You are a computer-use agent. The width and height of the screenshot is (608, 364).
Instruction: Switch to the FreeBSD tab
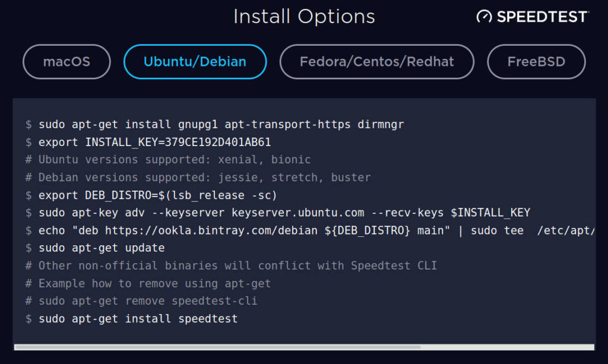[536, 62]
